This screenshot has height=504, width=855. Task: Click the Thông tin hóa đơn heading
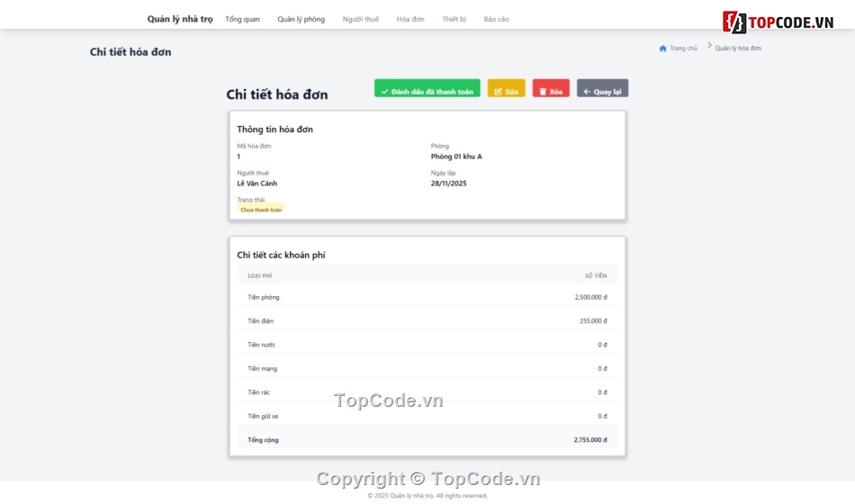click(274, 130)
